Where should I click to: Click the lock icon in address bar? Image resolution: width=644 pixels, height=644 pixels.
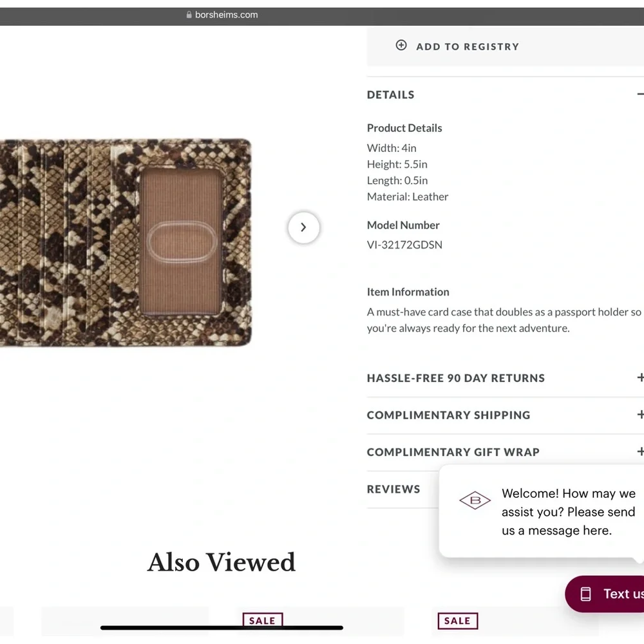(x=189, y=15)
